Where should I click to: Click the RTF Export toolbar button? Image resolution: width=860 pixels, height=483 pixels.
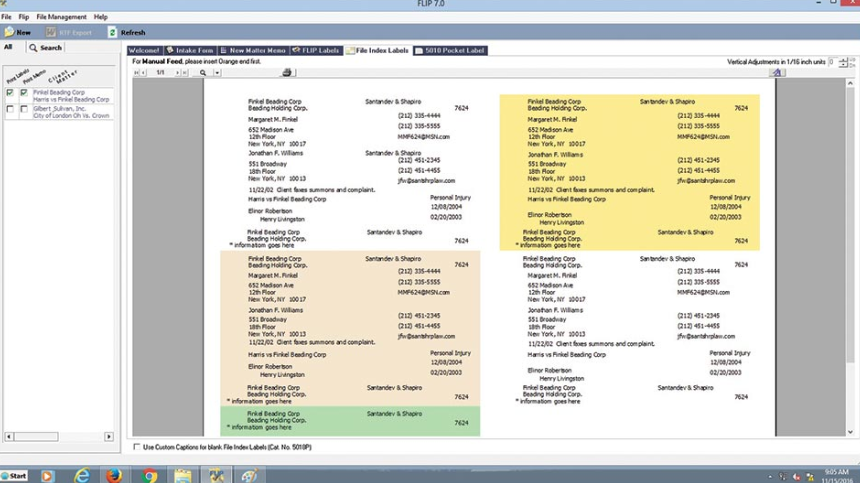point(69,32)
